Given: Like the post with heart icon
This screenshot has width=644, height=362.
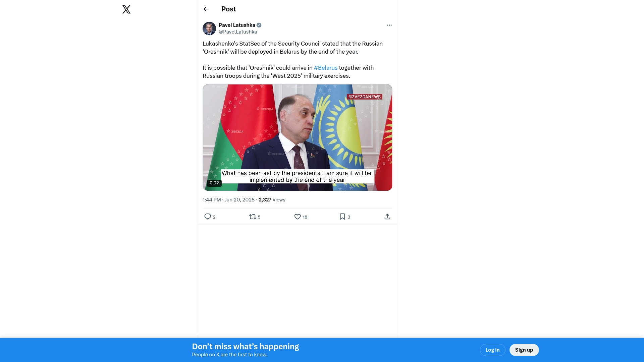Looking at the screenshot, I should pyautogui.click(x=298, y=217).
